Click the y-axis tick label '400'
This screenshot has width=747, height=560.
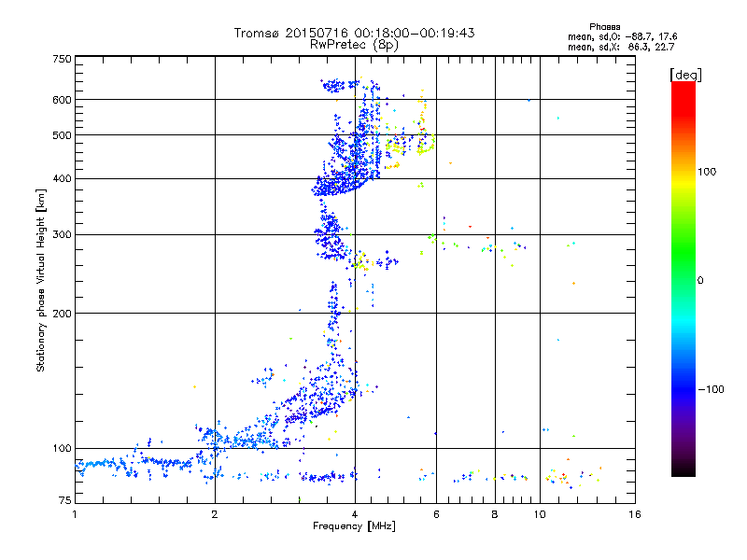click(62, 179)
